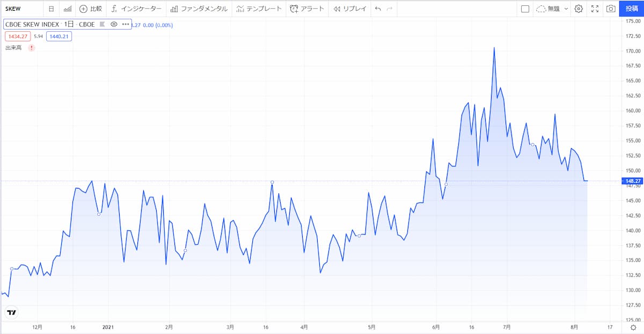Screen dimensions: 644x334
Task: Click the TradingView logo on chart
Action: coord(11,312)
